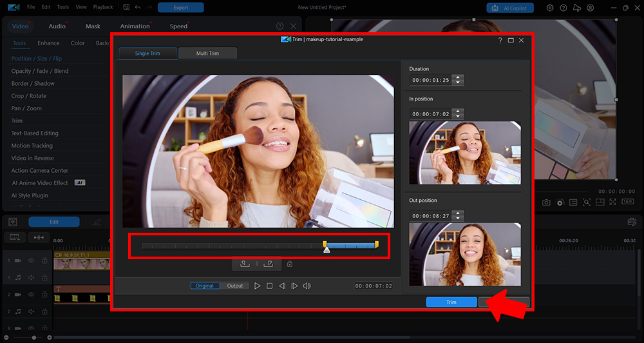
Task: Switch to the Multi Trim tab
Action: (207, 54)
